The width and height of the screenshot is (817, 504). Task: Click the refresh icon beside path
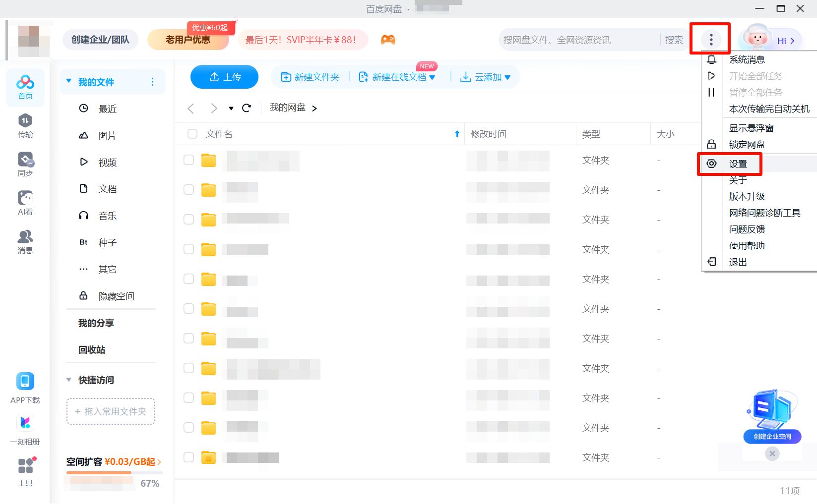click(247, 108)
